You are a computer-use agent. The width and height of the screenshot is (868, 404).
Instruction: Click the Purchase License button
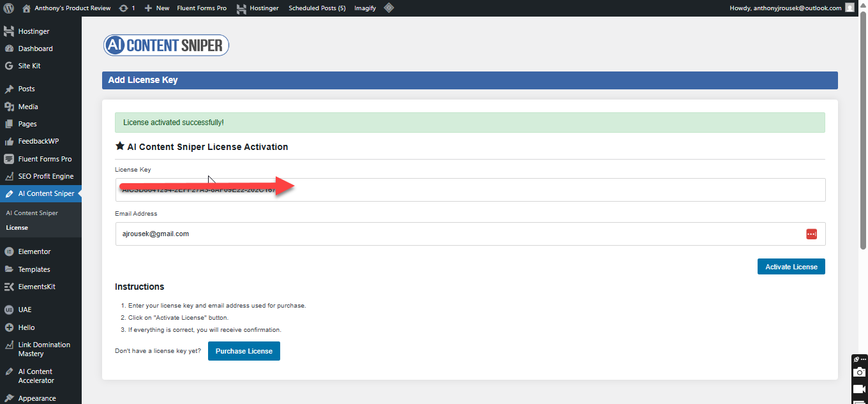(244, 351)
